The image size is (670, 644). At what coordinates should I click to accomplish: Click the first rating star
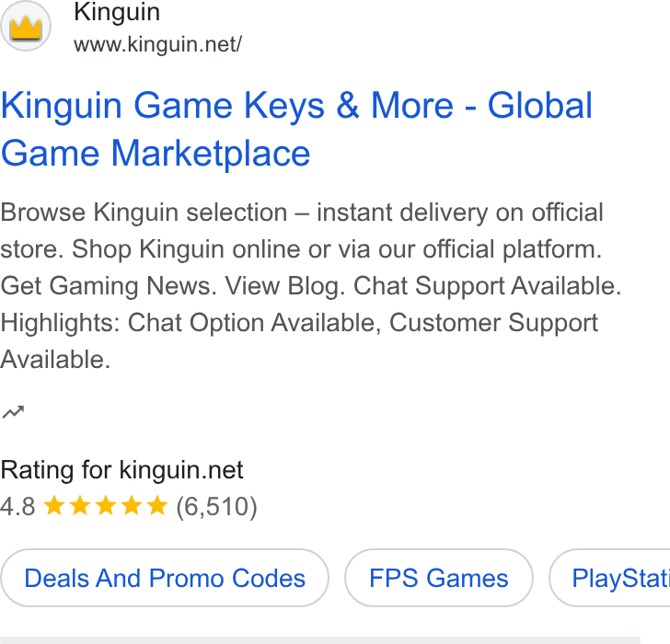click(x=54, y=506)
